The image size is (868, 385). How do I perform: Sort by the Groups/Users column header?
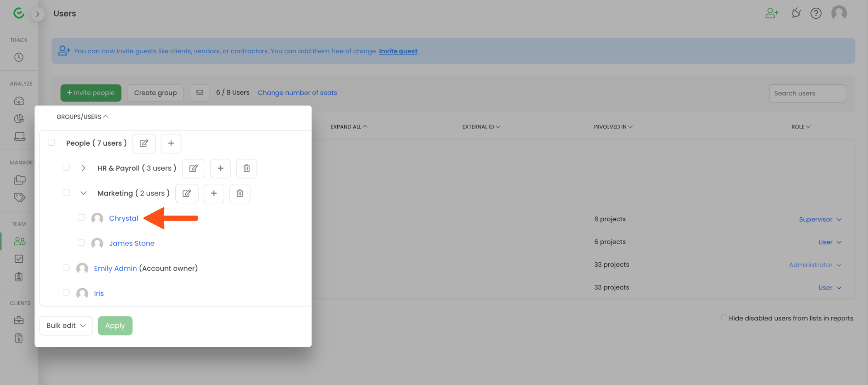click(82, 117)
